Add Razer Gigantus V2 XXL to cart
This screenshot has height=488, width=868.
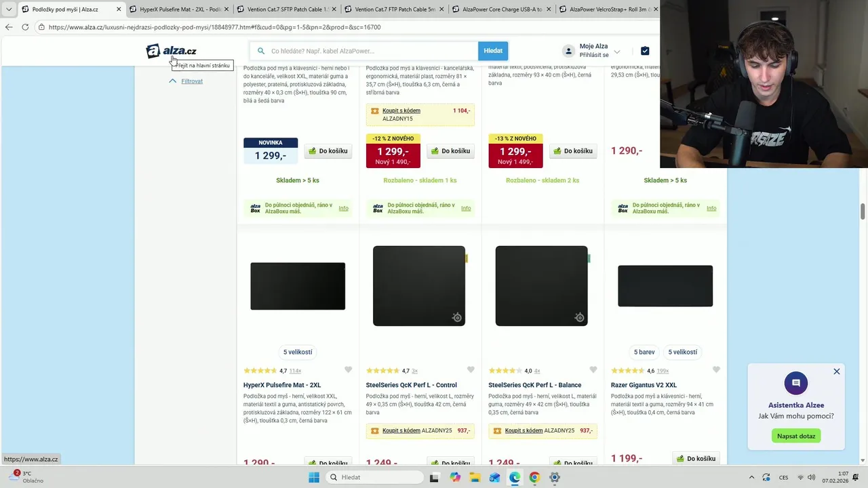(696, 458)
